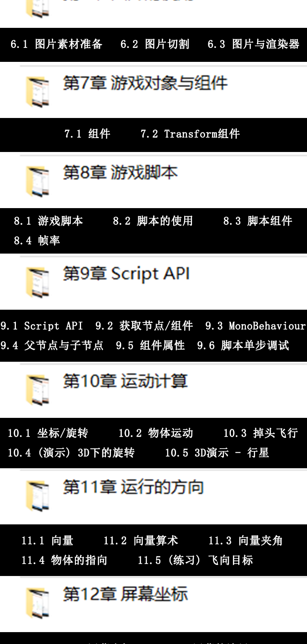Open the folder icon for 第11章 运行的方向
The image size is (307, 644).
pos(38,496)
